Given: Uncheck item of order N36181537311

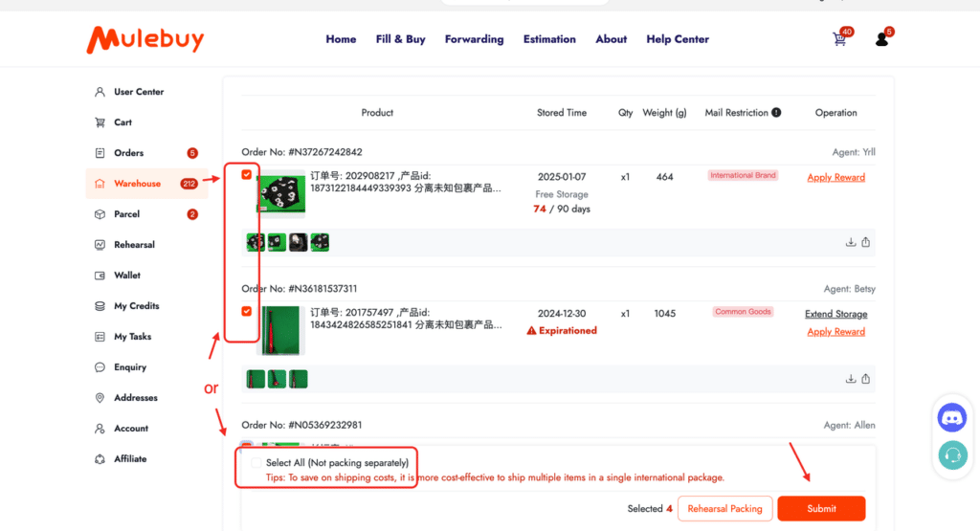Looking at the screenshot, I should click(246, 311).
